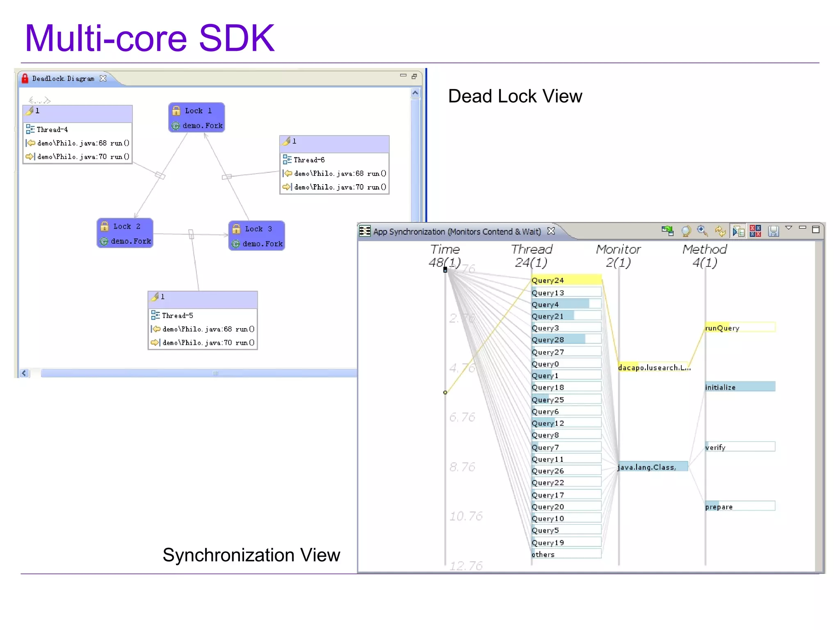Click the red and blue grid icon
Image resolution: width=840 pixels, height=630 pixels.
(x=756, y=231)
